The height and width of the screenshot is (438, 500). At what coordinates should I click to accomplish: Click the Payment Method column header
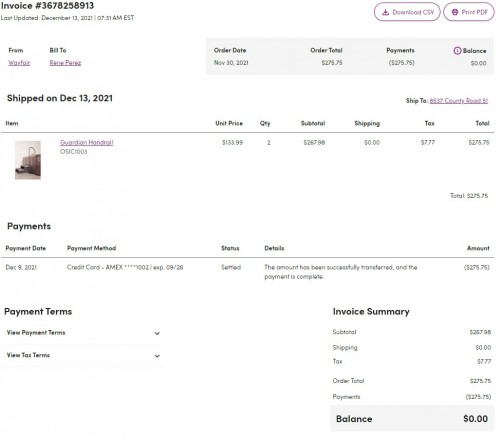click(92, 248)
